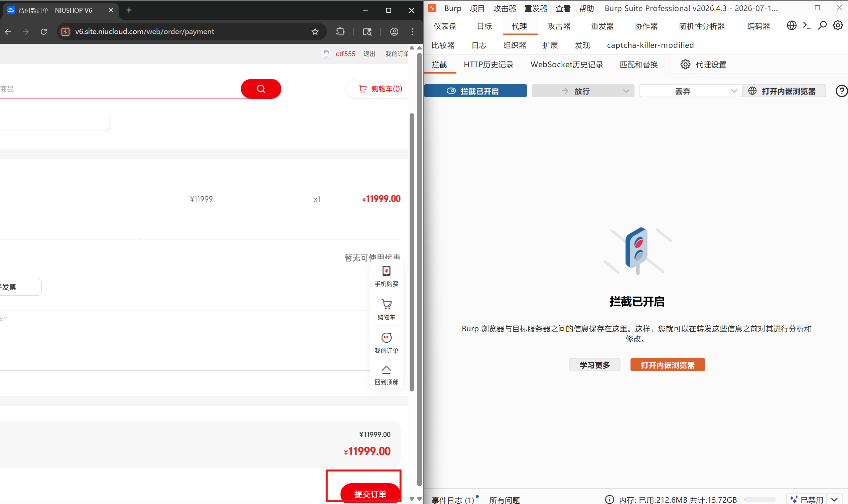Expand the 已禁用 AI dropdown arrow

coord(834,500)
